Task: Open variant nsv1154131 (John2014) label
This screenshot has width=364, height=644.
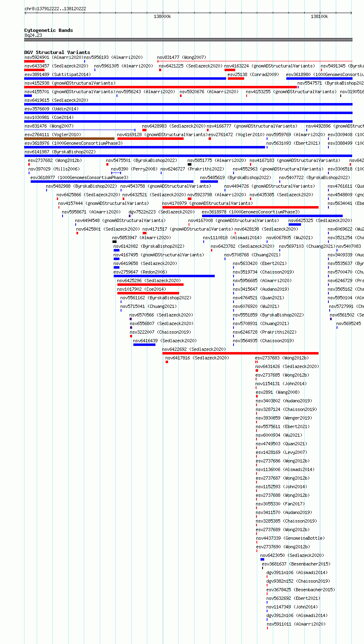Action: [x=281, y=384]
